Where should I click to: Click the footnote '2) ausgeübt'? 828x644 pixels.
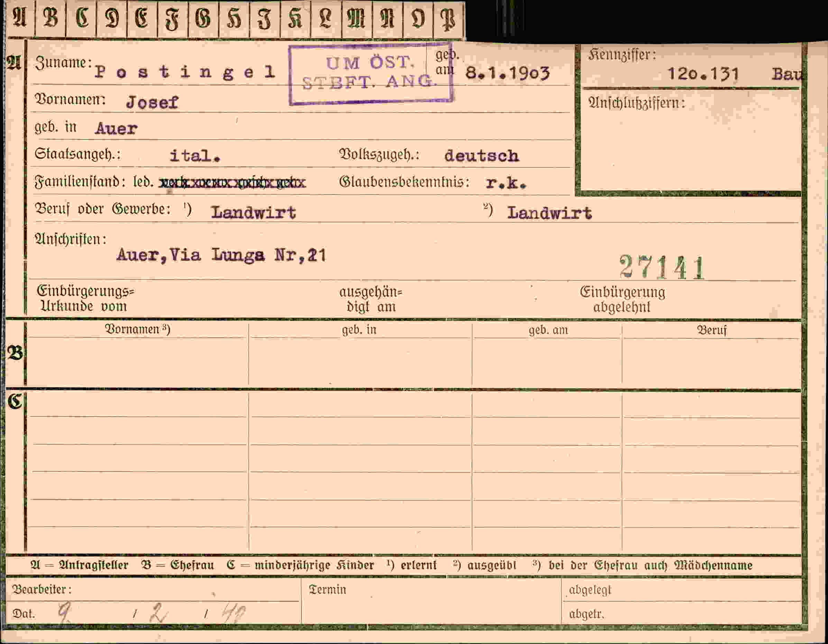click(485, 565)
